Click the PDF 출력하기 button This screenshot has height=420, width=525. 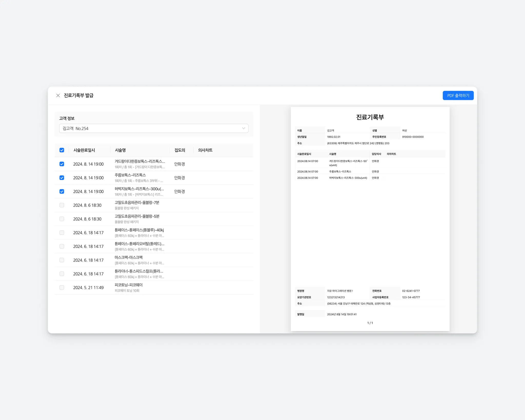(x=458, y=95)
